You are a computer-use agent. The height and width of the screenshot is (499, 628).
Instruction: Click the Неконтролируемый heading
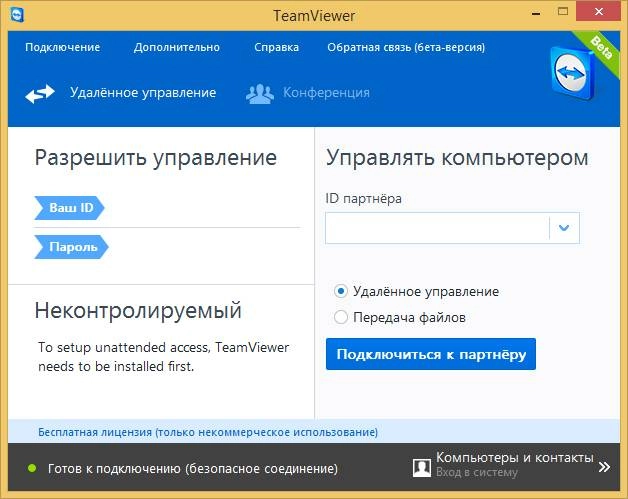click(x=138, y=310)
